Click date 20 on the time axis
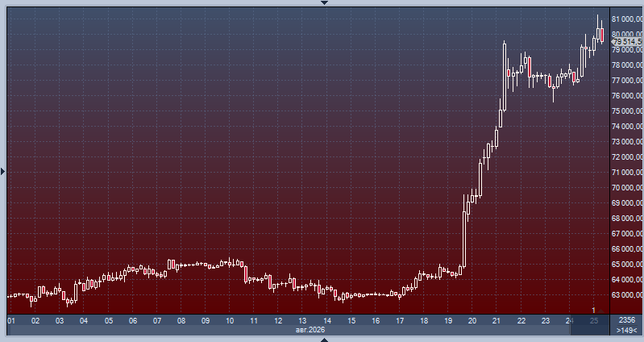This screenshot has height=342, width=644. click(472, 321)
